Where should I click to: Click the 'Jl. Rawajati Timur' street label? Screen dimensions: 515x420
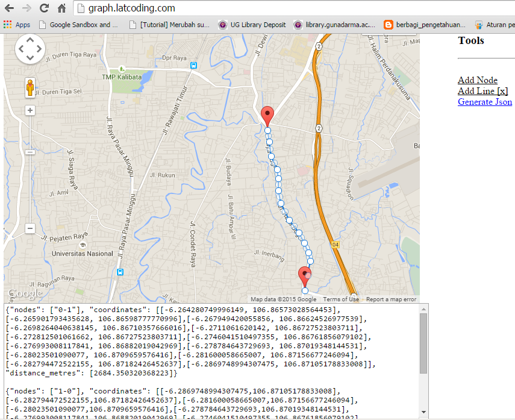175,110
